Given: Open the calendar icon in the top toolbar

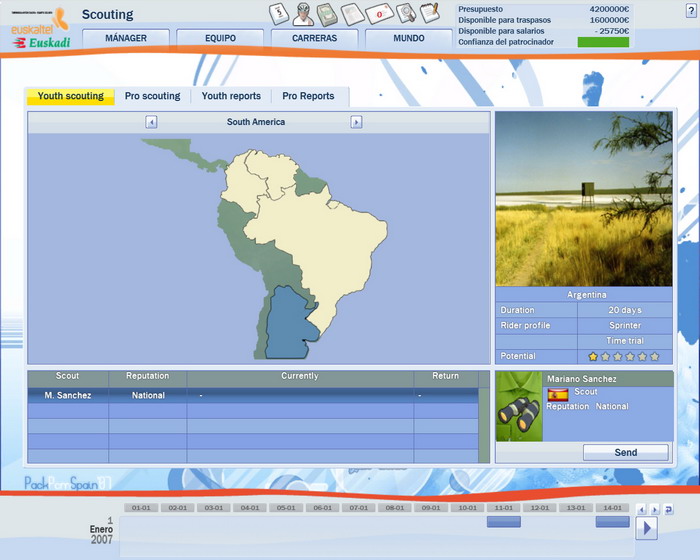Looking at the screenshot, I should (281, 13).
